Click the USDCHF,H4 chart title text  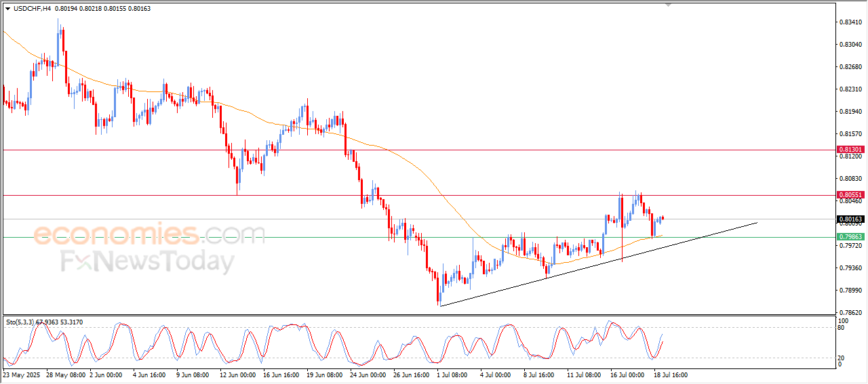click(32, 9)
